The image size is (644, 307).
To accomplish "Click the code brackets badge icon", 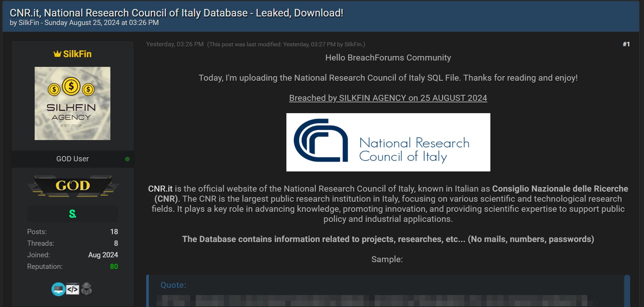I will [73, 289].
